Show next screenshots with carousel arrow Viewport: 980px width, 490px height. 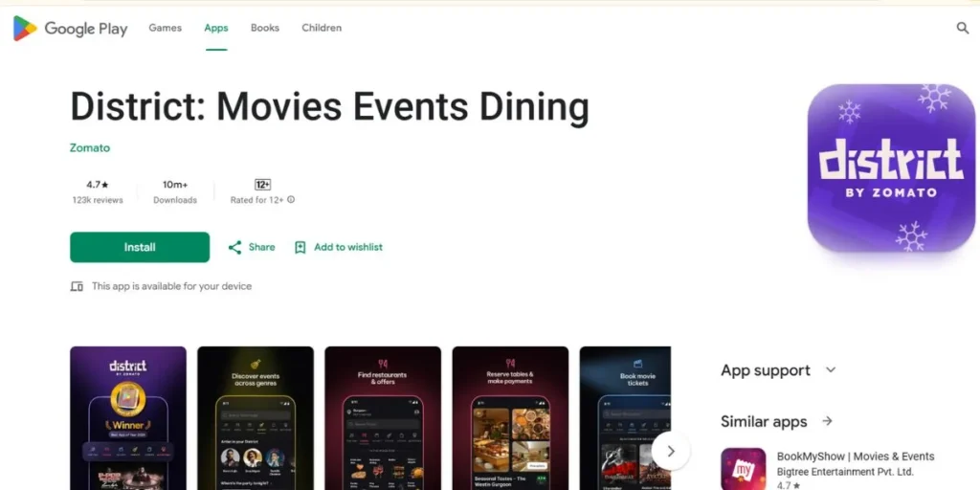coord(671,452)
